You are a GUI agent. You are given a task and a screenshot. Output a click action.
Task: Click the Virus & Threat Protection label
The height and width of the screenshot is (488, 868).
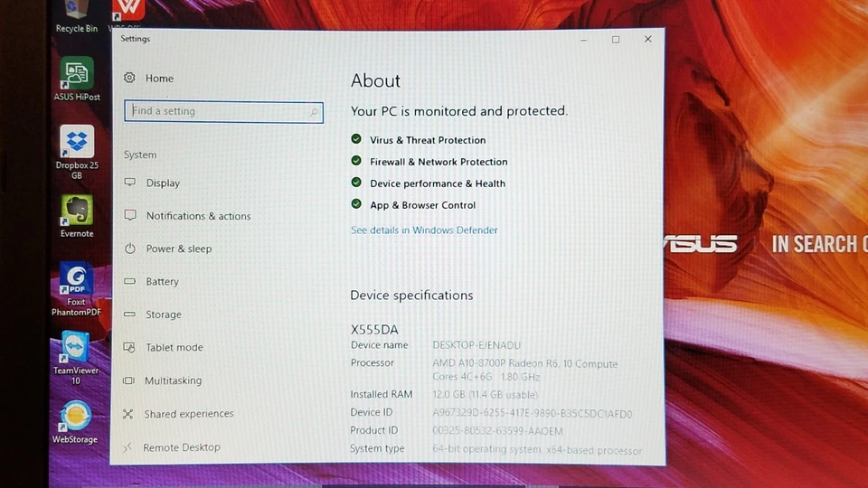[x=428, y=140]
